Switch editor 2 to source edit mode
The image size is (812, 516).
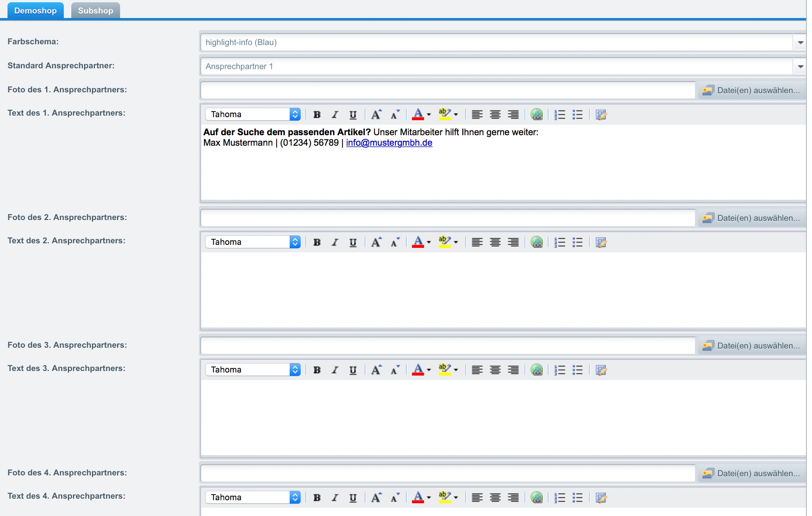601,242
